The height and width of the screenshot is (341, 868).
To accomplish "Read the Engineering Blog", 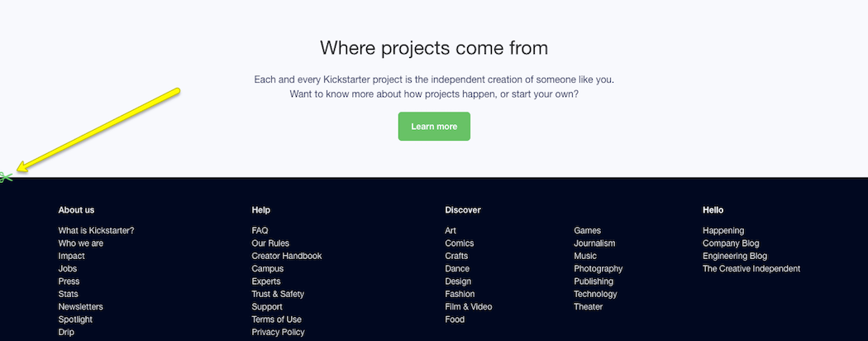I will [x=735, y=257].
